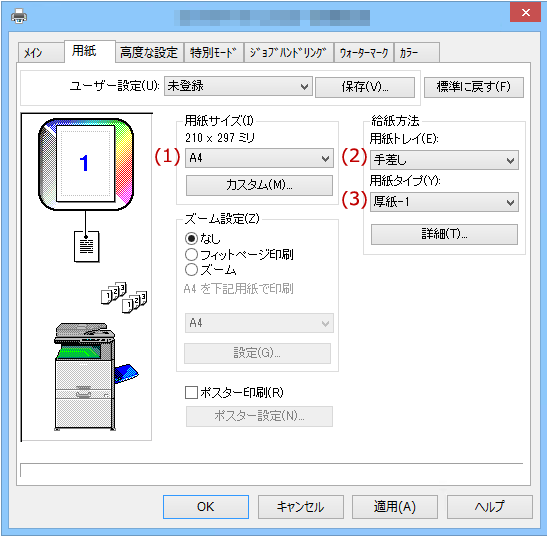The width and height of the screenshot is (547, 536).
Task: Click the printer icon in title bar
Action: coord(19,16)
